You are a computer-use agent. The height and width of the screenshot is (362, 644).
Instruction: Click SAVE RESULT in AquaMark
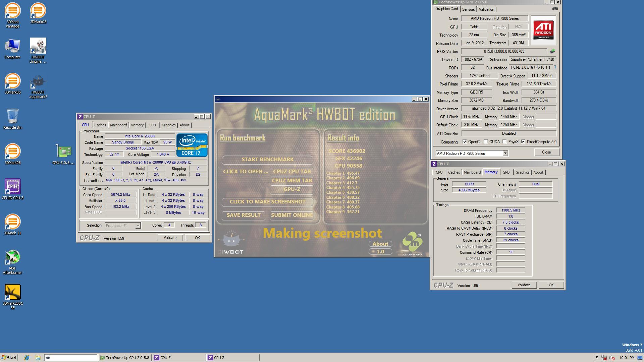244,215
